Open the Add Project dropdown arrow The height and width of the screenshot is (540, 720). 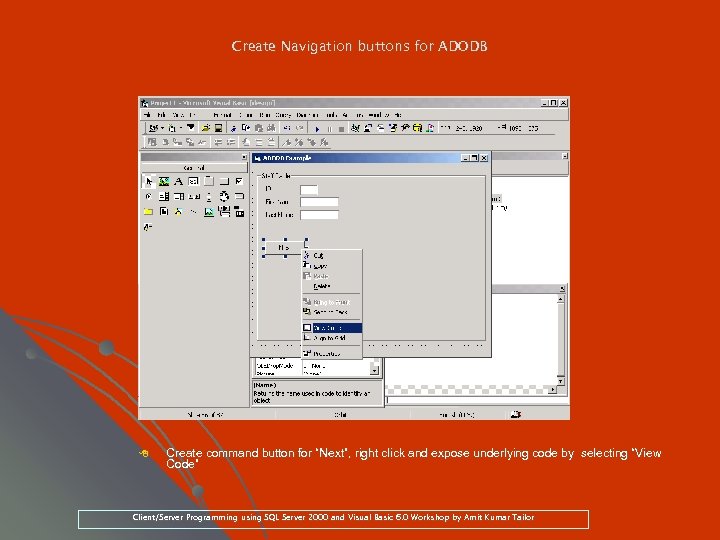tap(163, 128)
